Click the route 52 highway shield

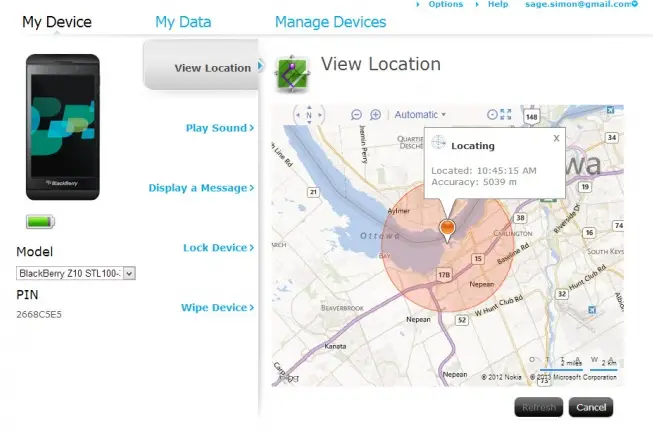(461, 320)
